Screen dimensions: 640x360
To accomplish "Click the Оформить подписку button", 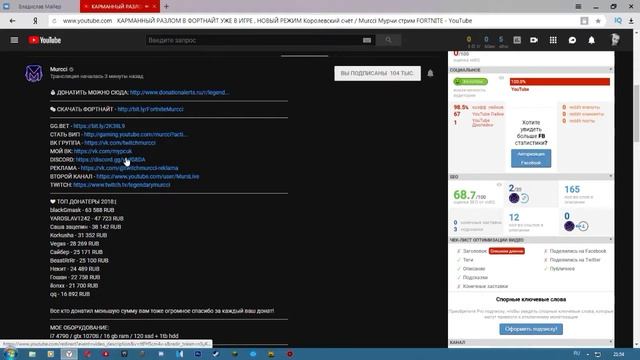I will [531, 329].
